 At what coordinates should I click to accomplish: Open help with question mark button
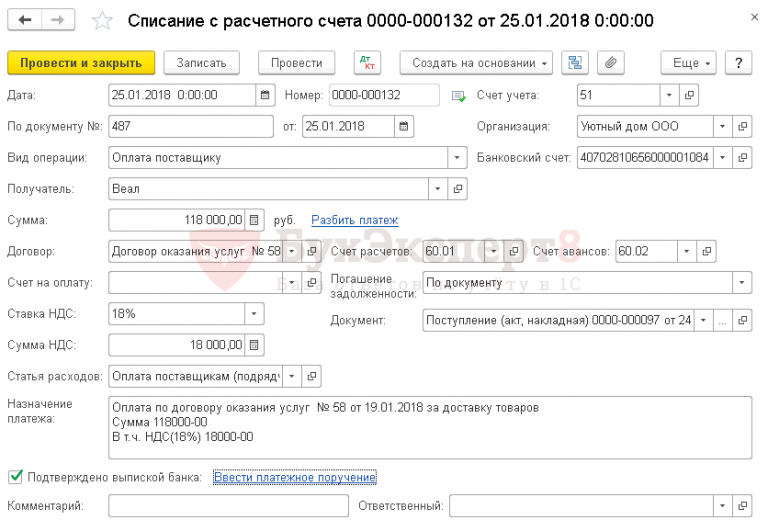pos(738,63)
